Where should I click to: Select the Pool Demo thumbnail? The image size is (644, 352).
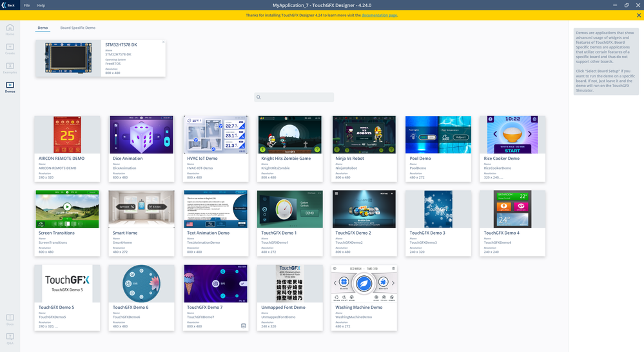(438, 135)
